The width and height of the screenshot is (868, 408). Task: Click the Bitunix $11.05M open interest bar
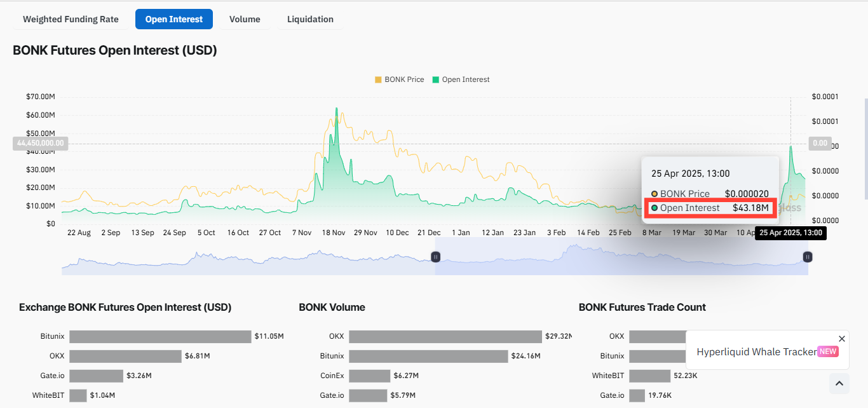[160, 336]
